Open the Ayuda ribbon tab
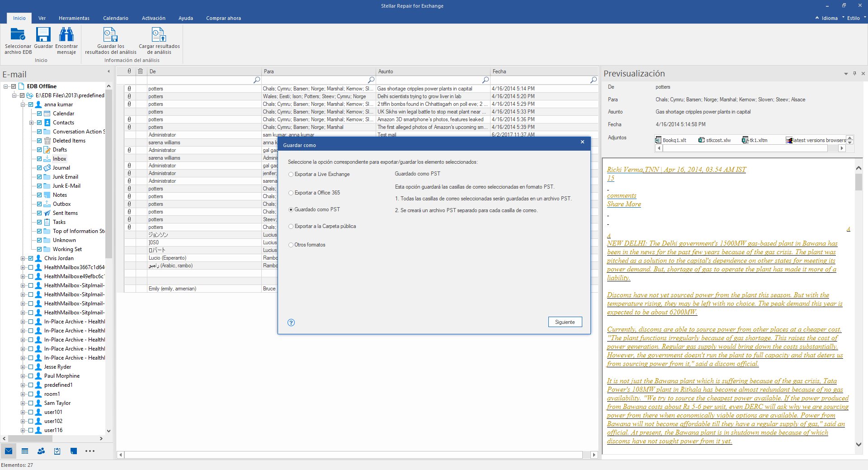Viewport: 868px width, 470px height. 186,18
